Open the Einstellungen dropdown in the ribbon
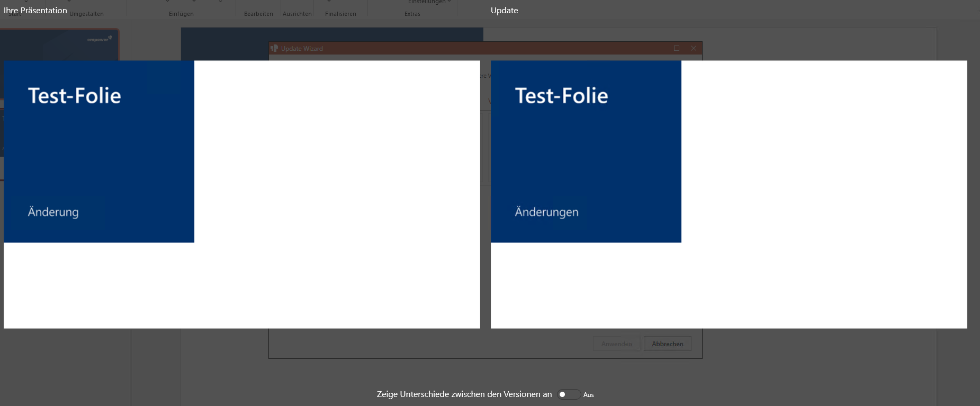Viewport: 980px width, 406px height. pos(429,2)
